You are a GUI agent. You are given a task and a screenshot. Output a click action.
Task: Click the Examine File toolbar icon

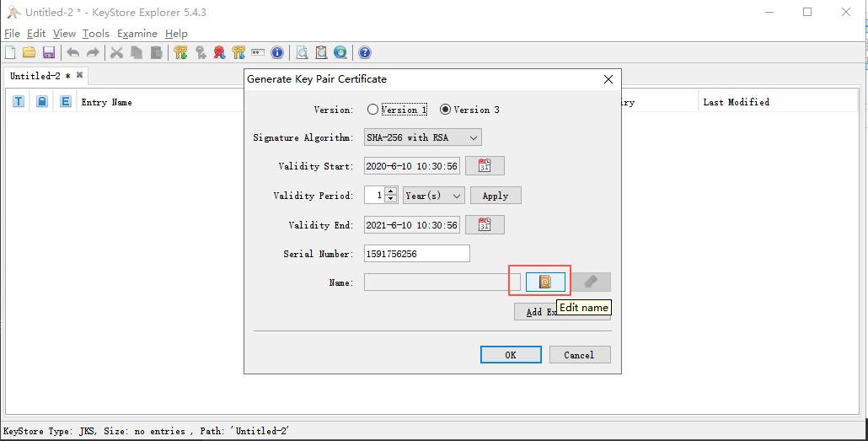303,52
